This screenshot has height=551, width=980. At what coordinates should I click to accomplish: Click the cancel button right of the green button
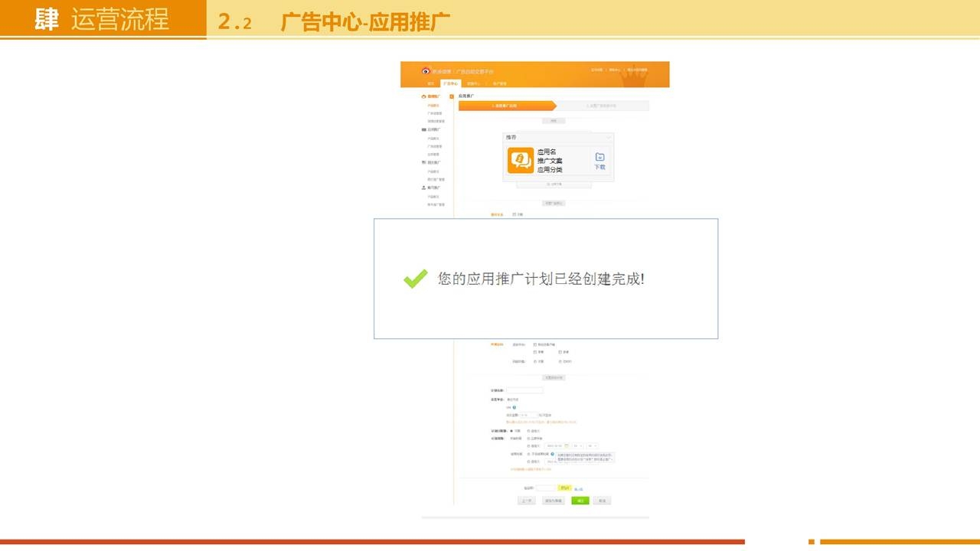click(x=602, y=500)
